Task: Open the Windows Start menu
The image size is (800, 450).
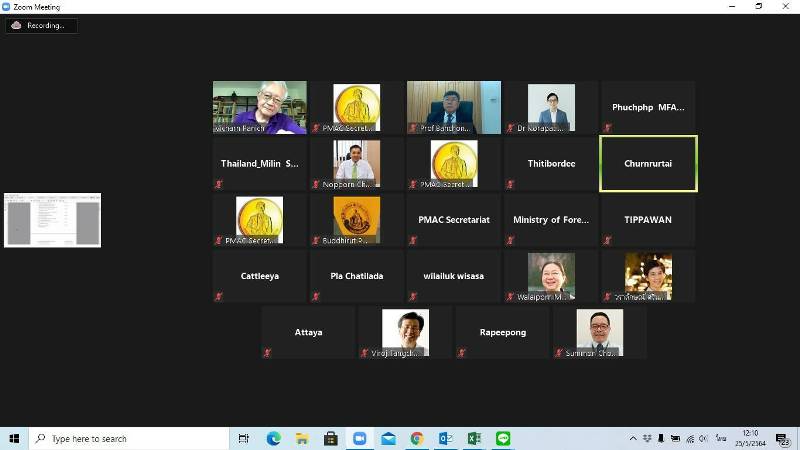Action: click(x=14, y=438)
